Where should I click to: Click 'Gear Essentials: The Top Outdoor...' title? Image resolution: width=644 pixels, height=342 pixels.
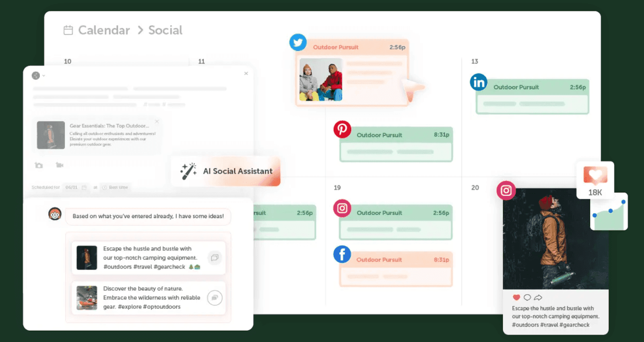point(109,126)
